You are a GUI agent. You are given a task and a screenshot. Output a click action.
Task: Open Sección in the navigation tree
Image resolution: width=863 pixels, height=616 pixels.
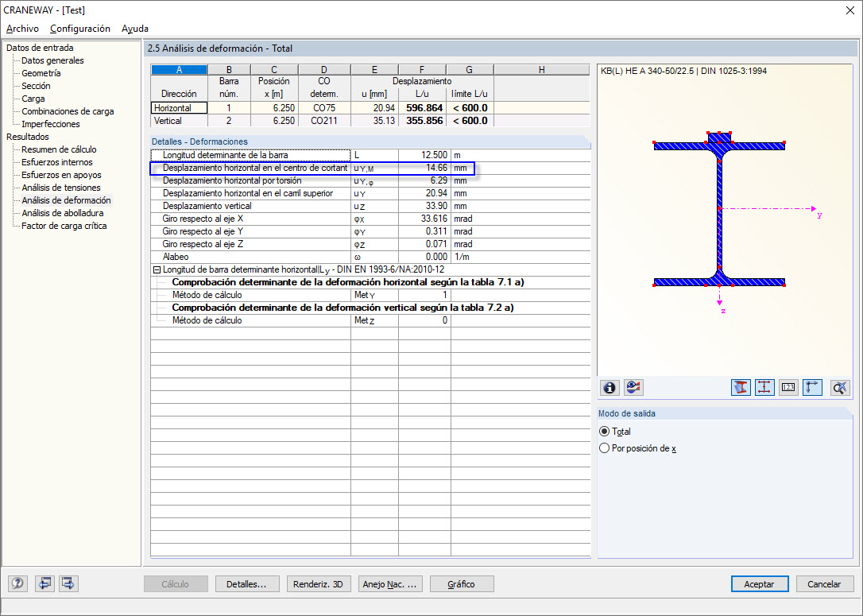(36, 86)
